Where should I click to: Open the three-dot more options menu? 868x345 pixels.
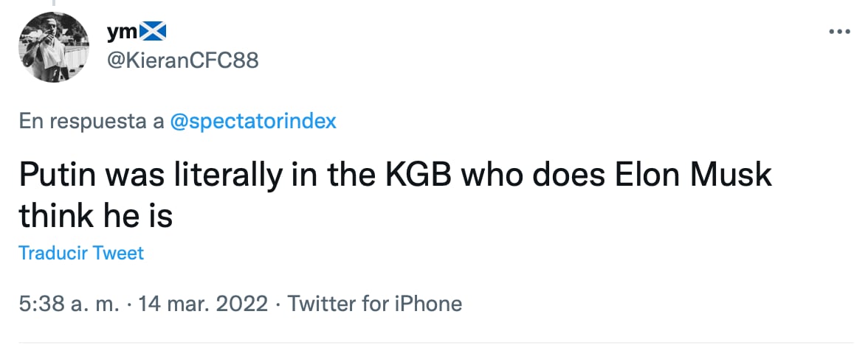[840, 32]
